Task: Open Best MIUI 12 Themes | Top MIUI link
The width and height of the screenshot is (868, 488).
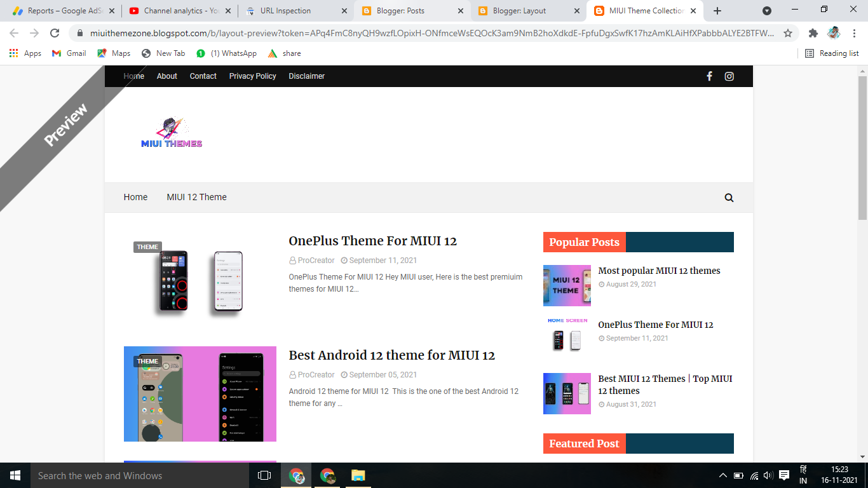Action: point(665,384)
